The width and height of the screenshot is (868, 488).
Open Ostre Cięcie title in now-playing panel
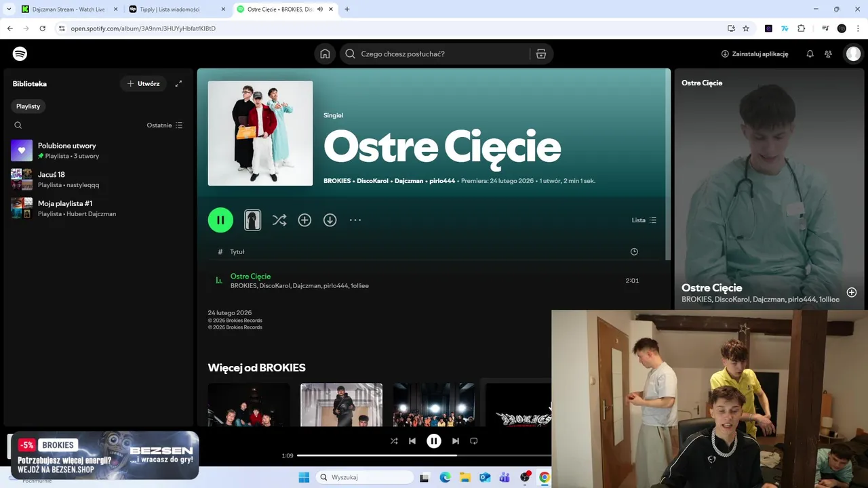click(x=711, y=287)
